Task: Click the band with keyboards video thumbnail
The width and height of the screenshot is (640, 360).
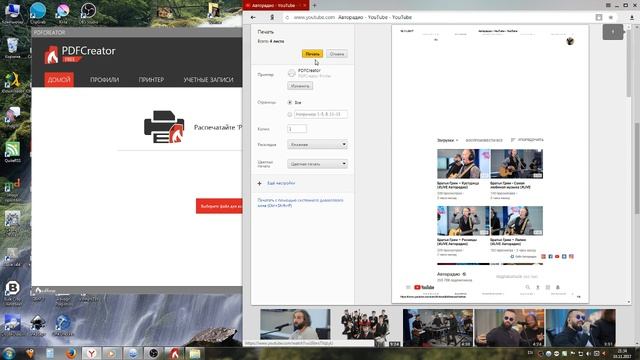Action: [438, 328]
